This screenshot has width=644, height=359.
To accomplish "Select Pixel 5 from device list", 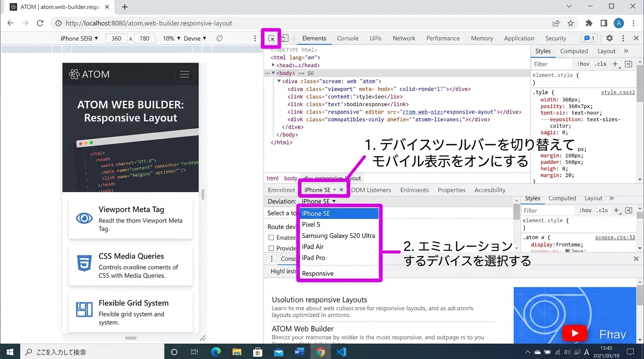I will tap(311, 224).
